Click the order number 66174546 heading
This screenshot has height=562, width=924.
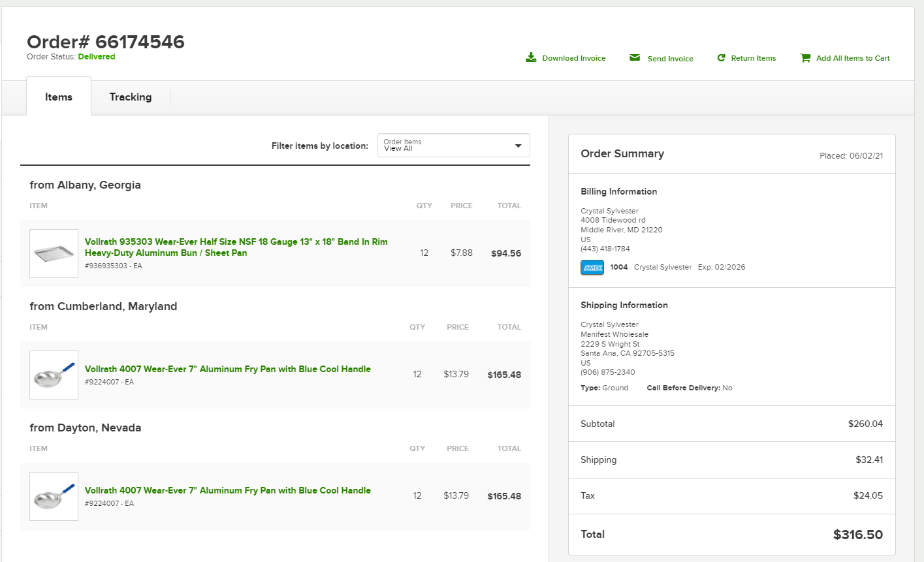pyautogui.click(x=106, y=42)
